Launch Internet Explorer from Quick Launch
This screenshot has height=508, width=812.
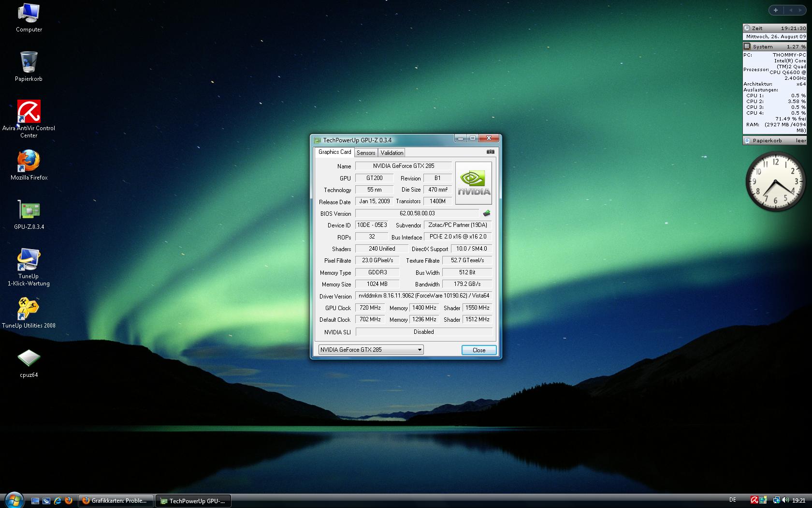58,501
